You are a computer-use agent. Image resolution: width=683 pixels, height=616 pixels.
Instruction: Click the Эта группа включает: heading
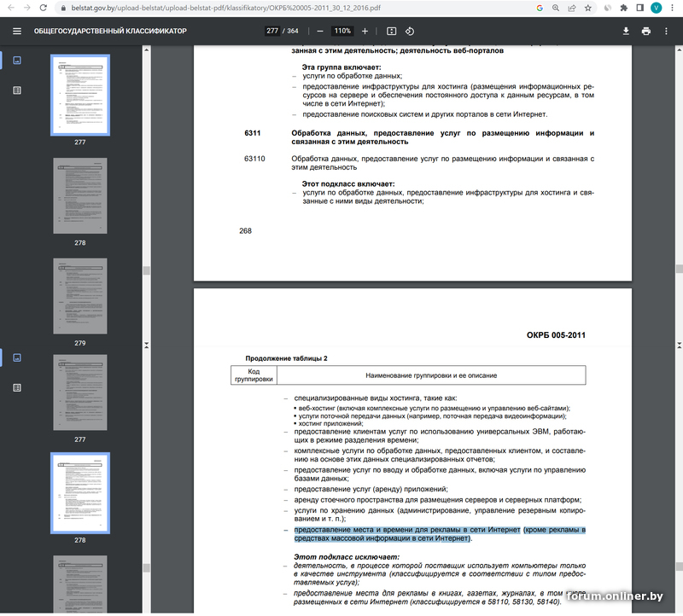pos(341,67)
